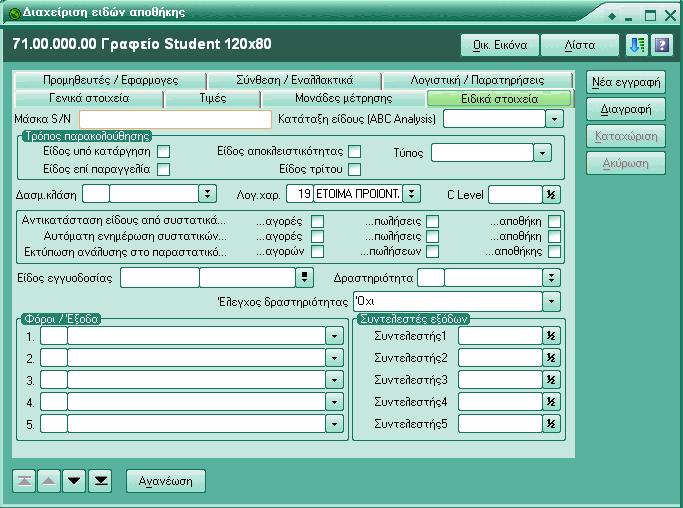
Task: Go to previous record arrow
Action: [x=49, y=481]
